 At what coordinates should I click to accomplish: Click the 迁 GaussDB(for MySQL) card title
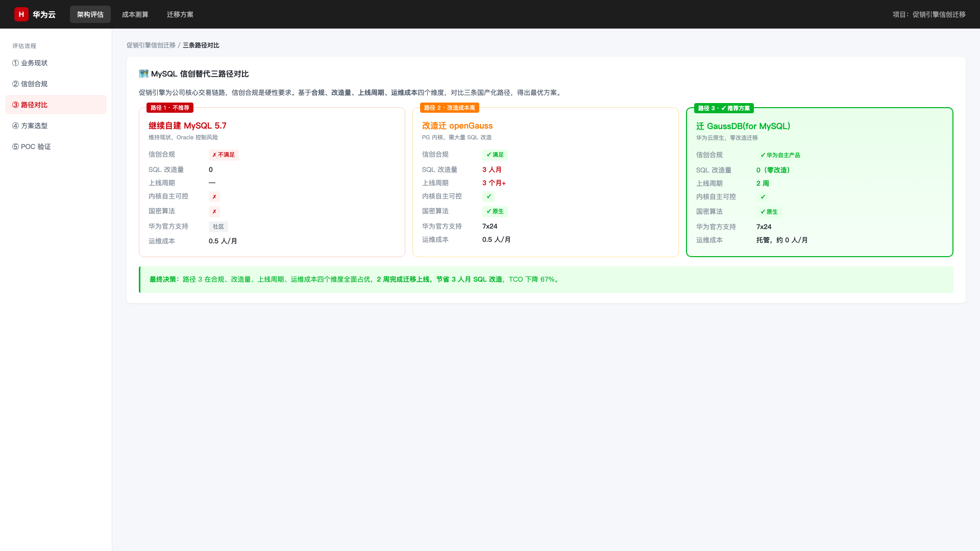point(743,126)
